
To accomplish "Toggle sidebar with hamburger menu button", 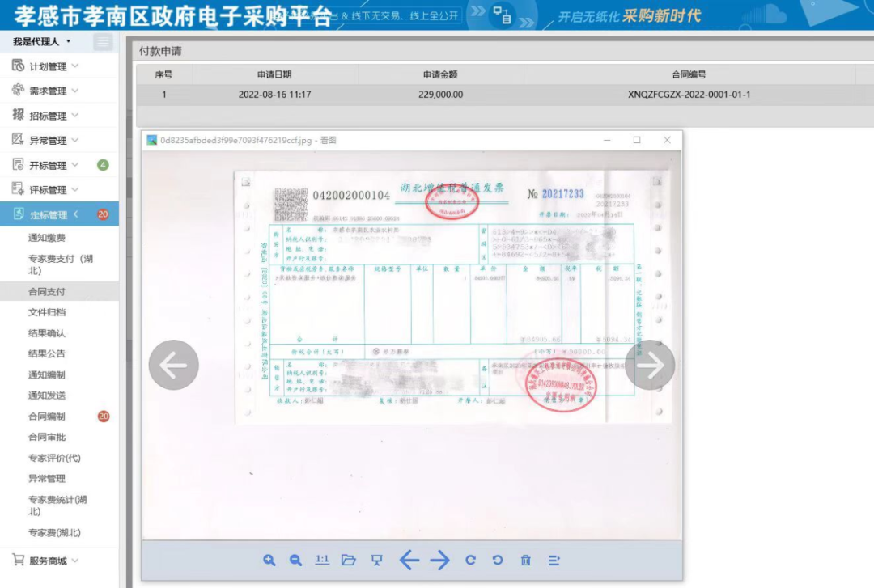I will [103, 42].
